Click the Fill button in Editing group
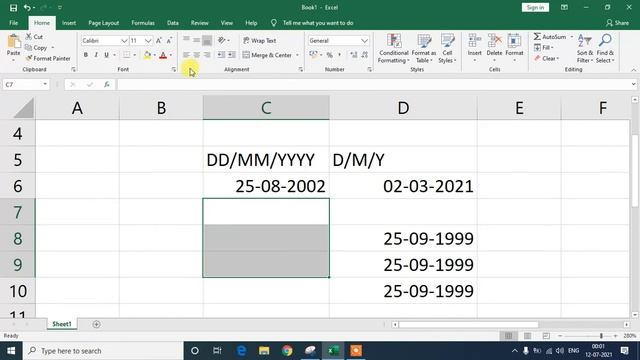 click(x=543, y=47)
